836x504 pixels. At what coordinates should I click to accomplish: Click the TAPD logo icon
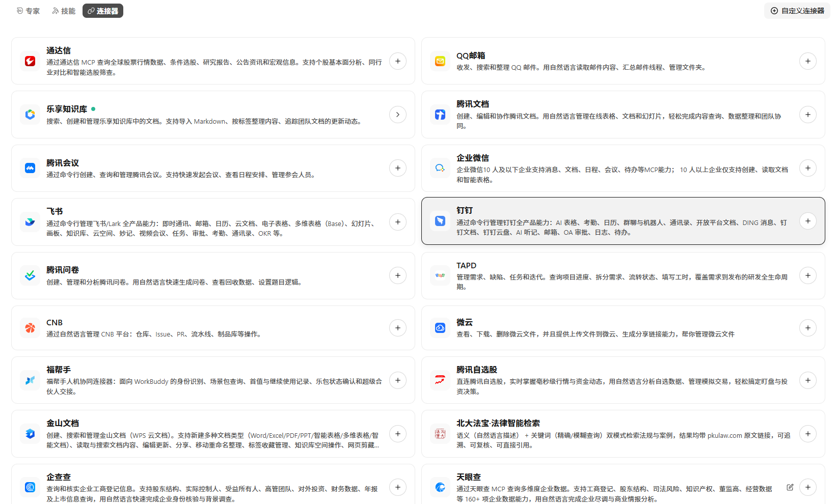click(x=440, y=275)
